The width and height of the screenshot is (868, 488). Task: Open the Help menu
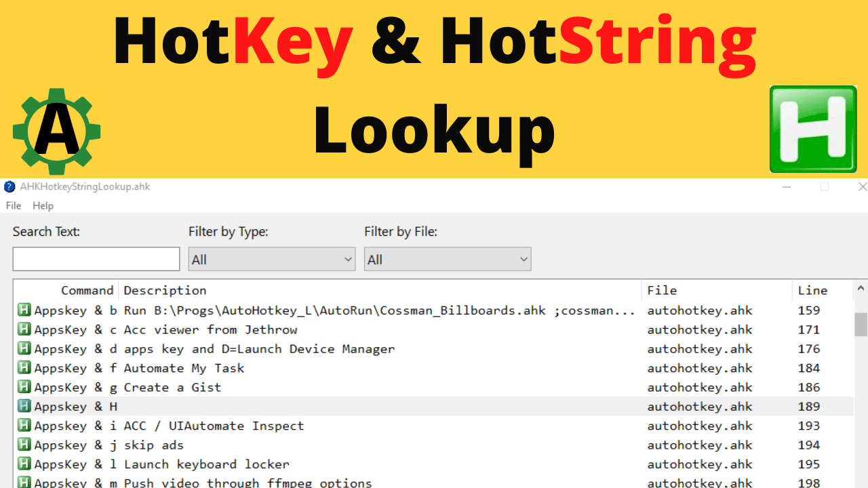click(43, 205)
